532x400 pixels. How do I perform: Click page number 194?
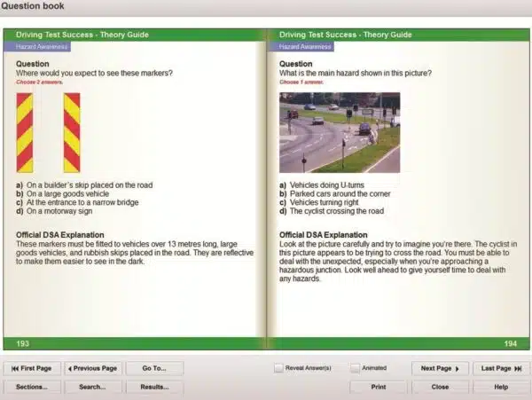(x=511, y=344)
